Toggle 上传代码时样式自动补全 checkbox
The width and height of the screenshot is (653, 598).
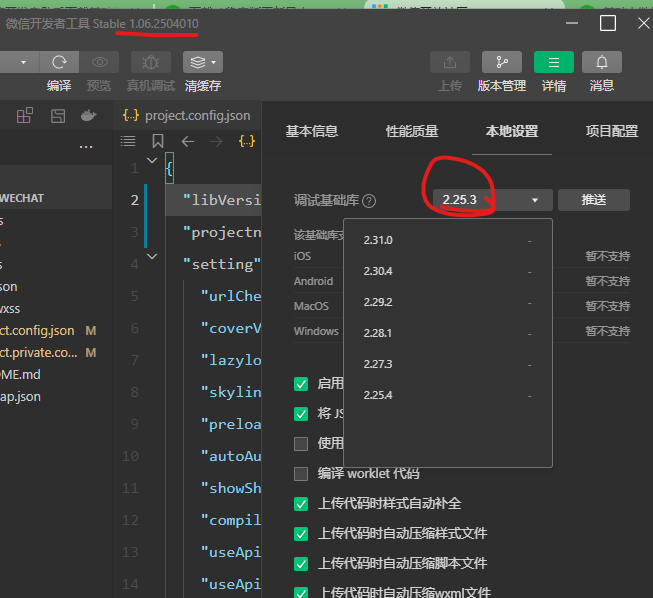(x=301, y=504)
